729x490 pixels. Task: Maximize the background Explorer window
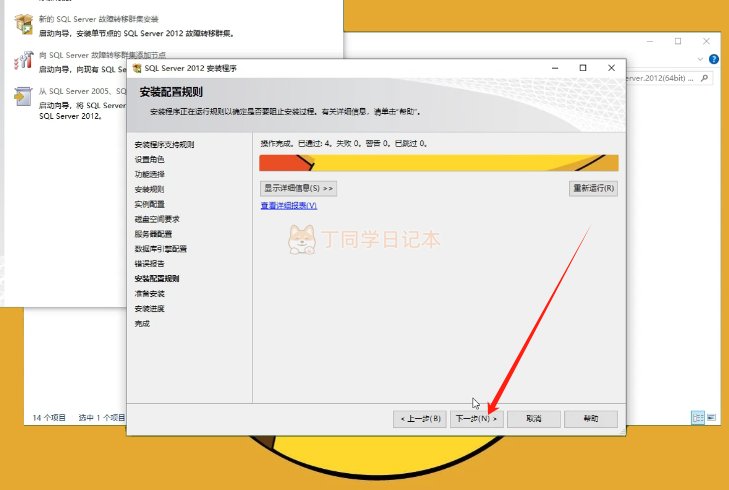(x=678, y=41)
